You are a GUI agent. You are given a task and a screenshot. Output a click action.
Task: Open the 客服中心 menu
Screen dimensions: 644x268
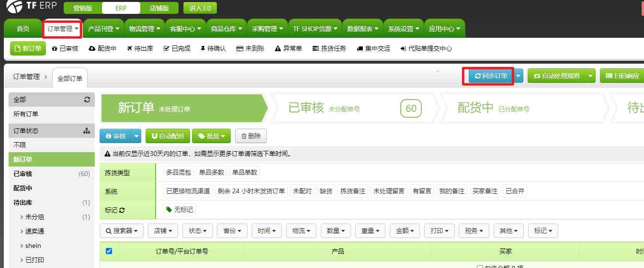[x=185, y=29]
